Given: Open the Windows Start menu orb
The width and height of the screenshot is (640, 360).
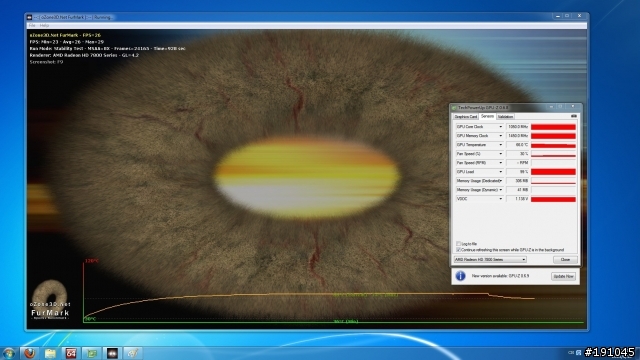Looking at the screenshot, I should 9,353.
